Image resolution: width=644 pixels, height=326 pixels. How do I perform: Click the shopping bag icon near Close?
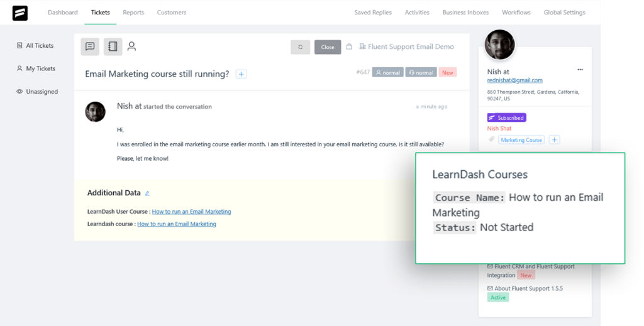(x=349, y=46)
